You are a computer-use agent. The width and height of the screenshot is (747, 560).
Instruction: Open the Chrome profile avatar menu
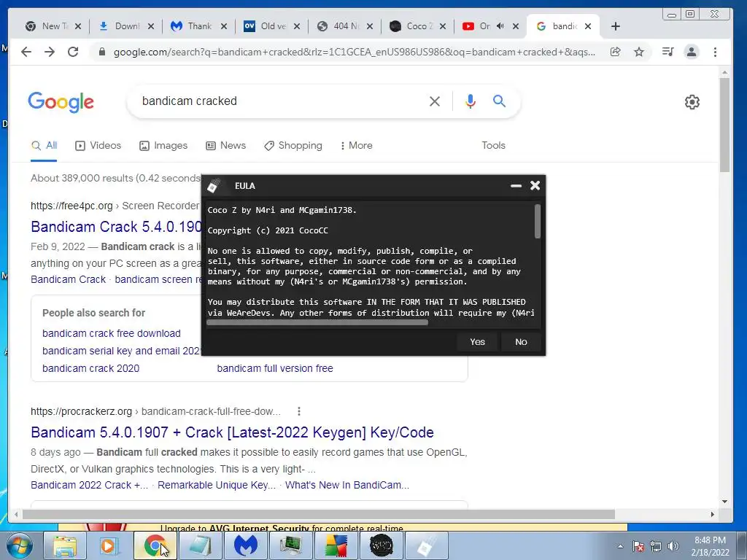click(x=692, y=52)
